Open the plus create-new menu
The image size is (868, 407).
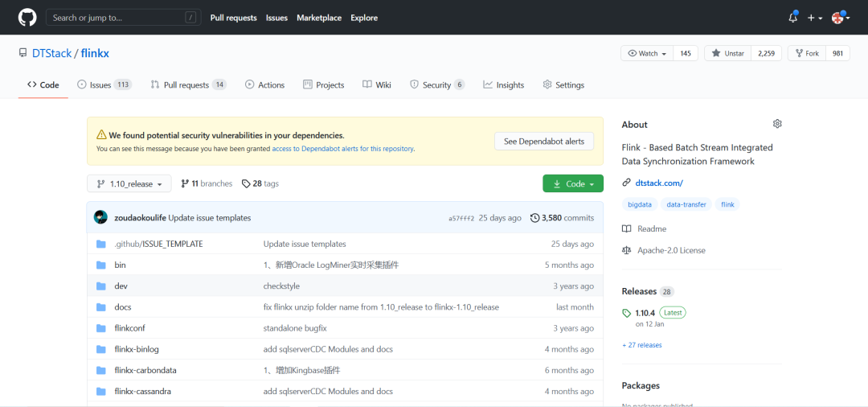814,18
